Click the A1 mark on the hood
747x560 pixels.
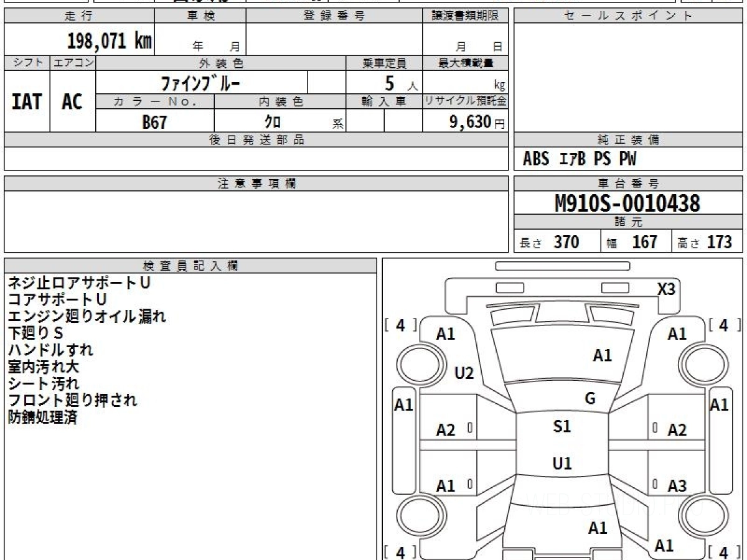[x=603, y=355]
